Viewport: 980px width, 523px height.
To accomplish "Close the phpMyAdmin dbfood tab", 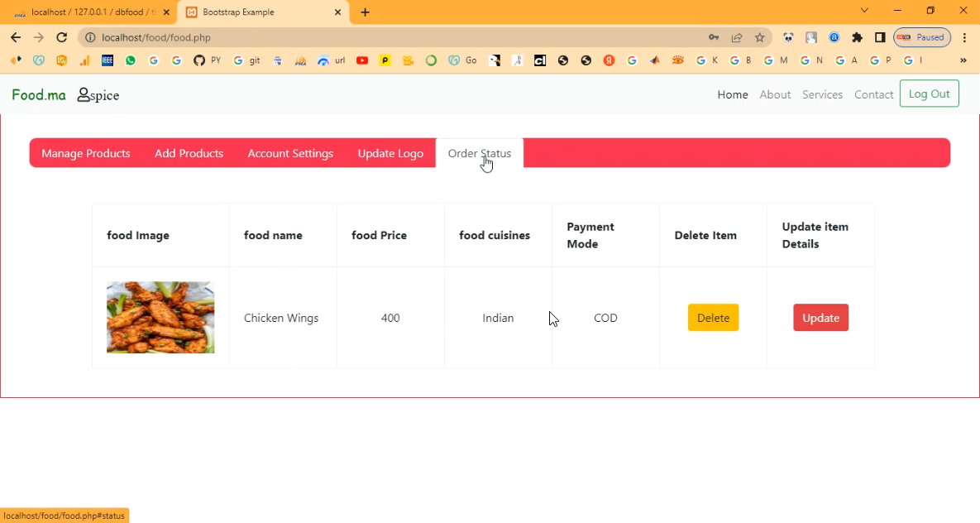I will 166,12.
